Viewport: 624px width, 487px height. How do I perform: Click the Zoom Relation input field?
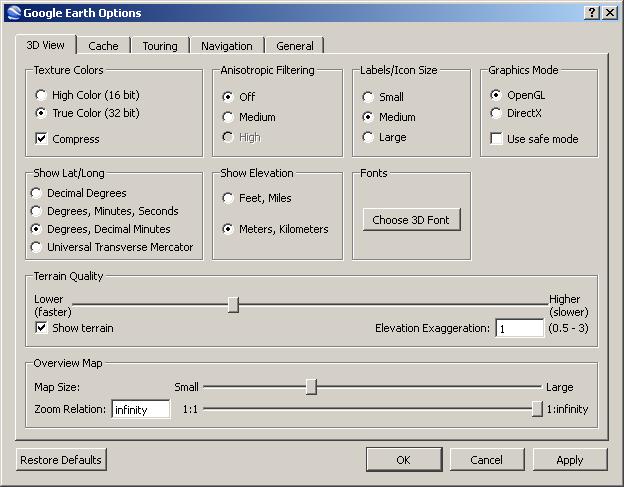[141, 409]
